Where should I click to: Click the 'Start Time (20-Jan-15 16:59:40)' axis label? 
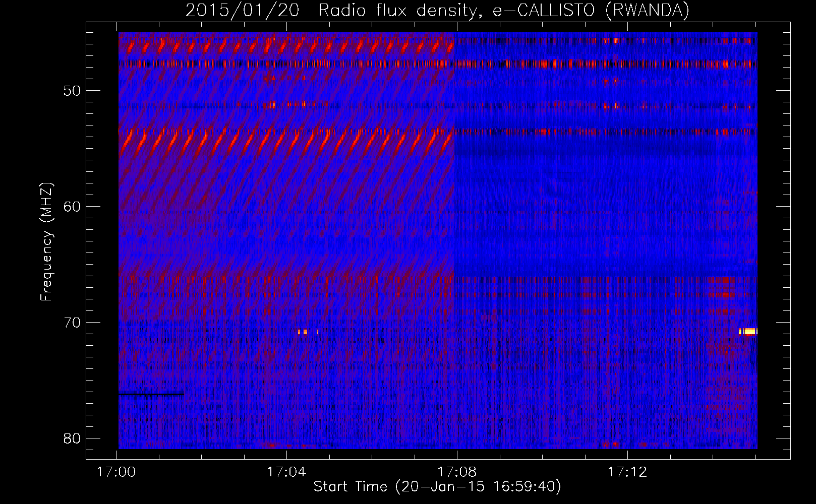pos(437,487)
